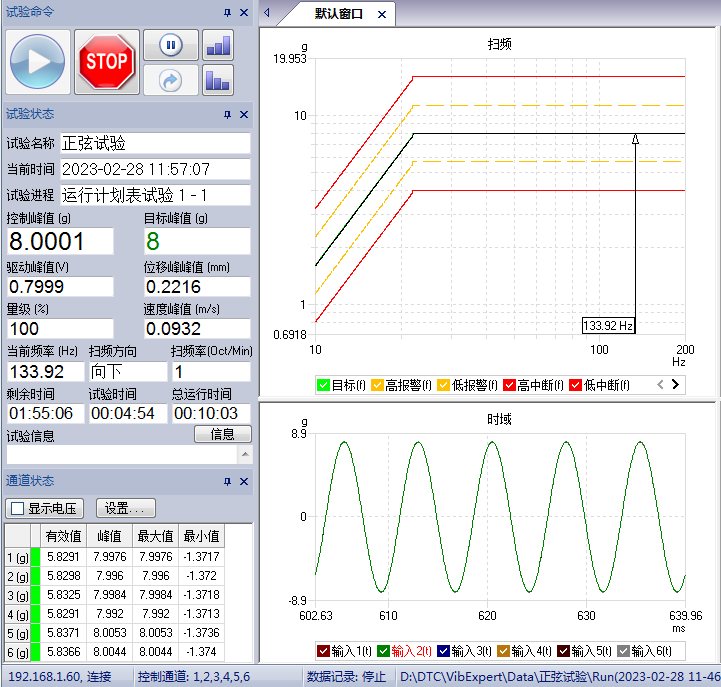Click the 最大值 column header
Viewport: 721px width, 687px height.
(155, 536)
